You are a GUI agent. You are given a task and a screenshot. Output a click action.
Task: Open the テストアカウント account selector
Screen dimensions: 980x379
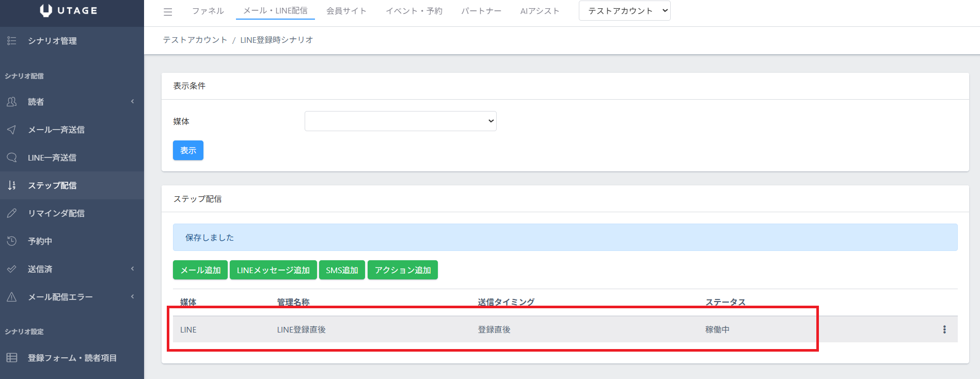point(624,11)
